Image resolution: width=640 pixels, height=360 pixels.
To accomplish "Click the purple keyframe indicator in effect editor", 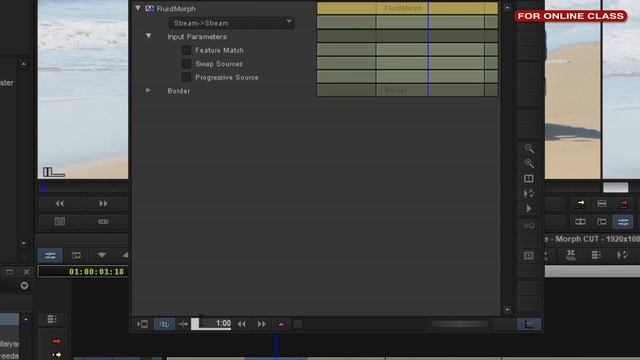I will coord(281,324).
